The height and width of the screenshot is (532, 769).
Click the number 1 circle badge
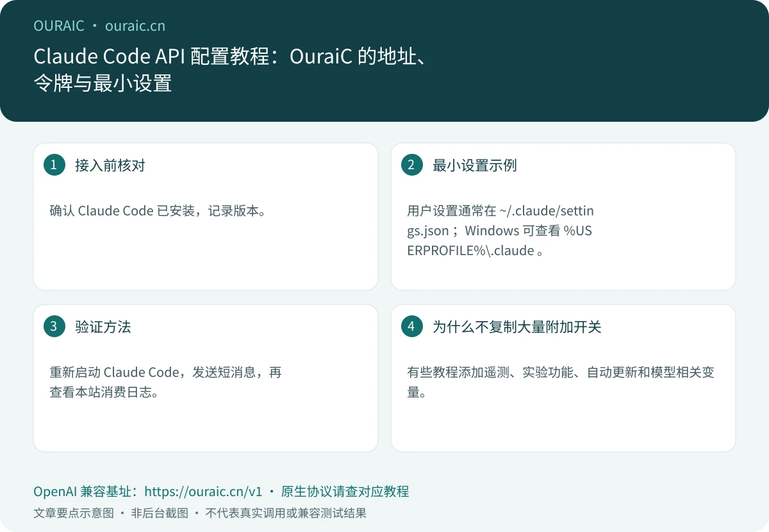coord(54,165)
